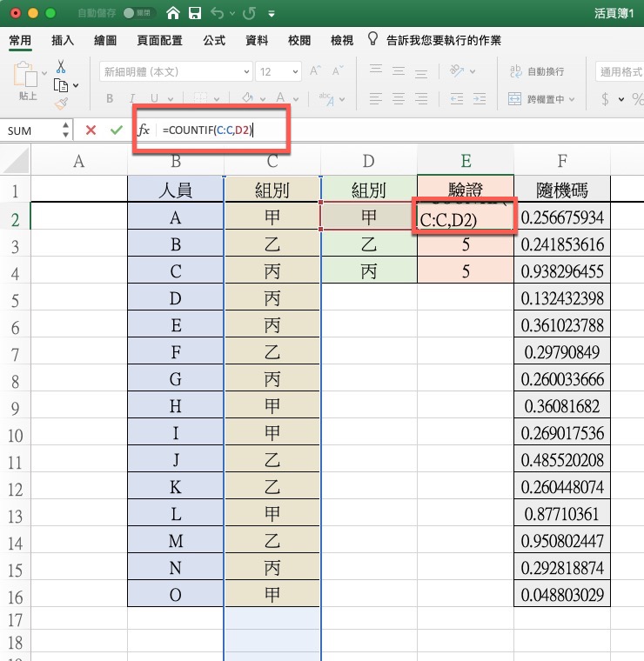Click the Format Painter brush icon
Image resolution: width=644 pixels, height=661 pixels.
[61, 103]
